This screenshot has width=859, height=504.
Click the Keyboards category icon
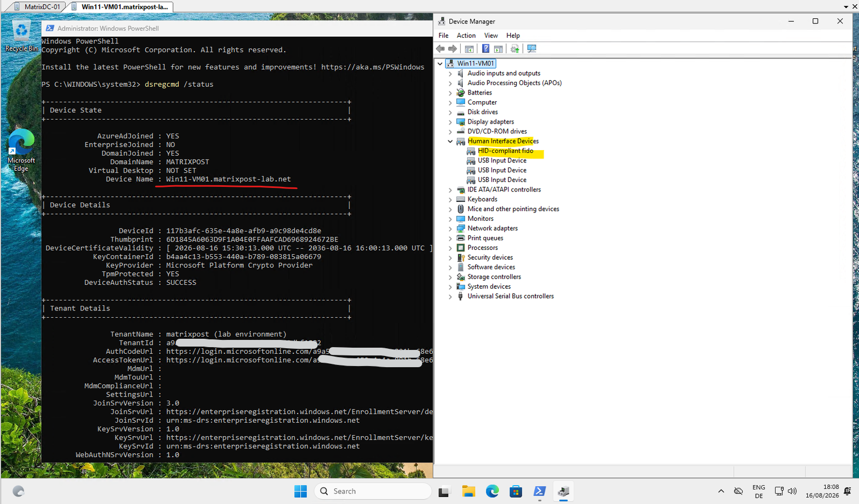[x=461, y=199]
